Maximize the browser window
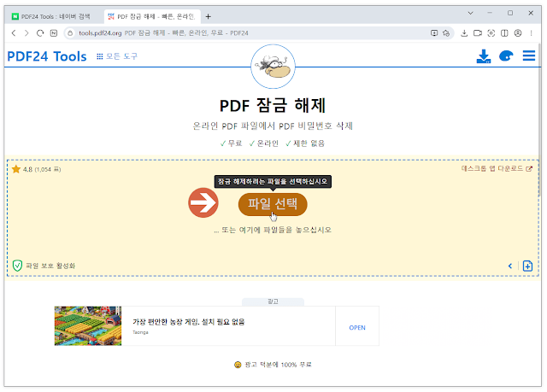 click(x=510, y=13)
